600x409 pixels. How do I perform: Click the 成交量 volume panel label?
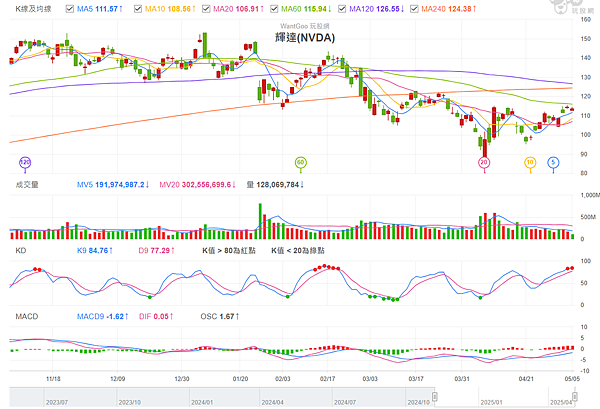click(x=27, y=185)
